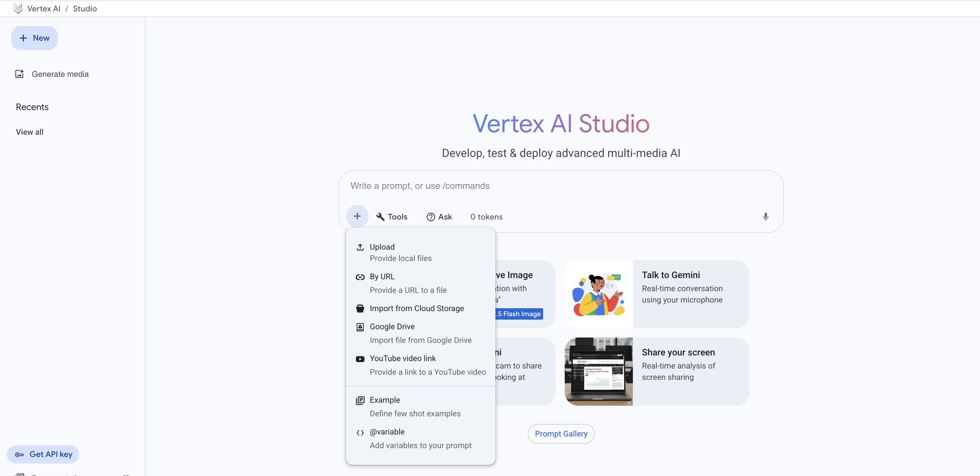Click the key icon in Get API key
Screen dimensions: 980x476
point(19,454)
